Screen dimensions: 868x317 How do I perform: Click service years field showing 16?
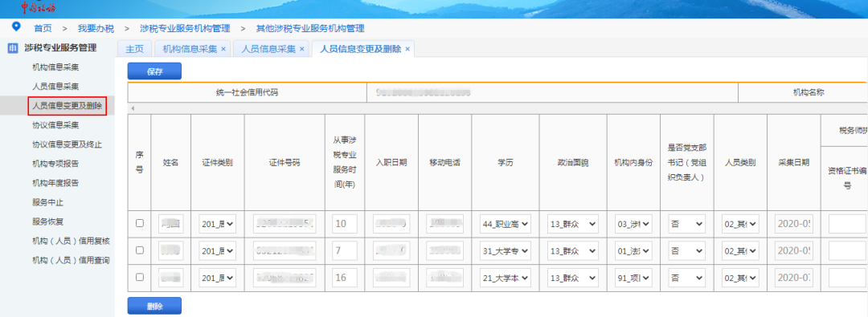click(345, 278)
